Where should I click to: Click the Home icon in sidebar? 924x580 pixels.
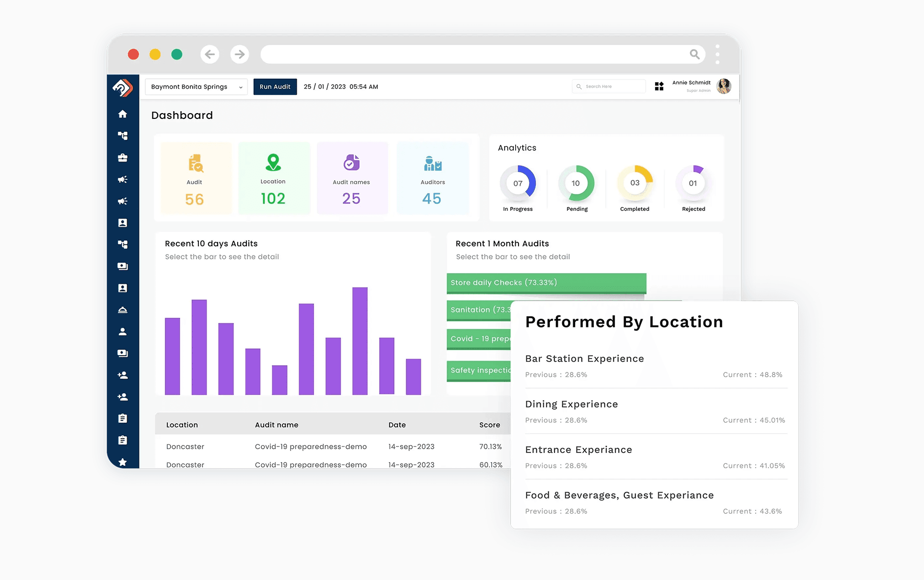click(123, 114)
